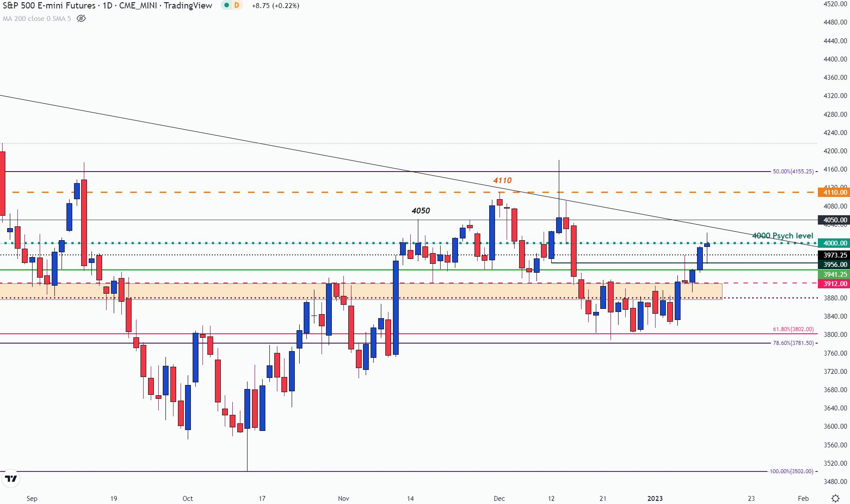The image size is (850, 504).
Task: Click the Oct label on time axis
Action: tap(188, 499)
